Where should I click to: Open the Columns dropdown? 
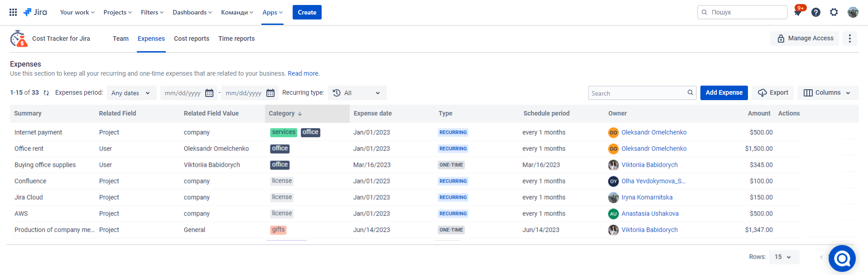828,93
